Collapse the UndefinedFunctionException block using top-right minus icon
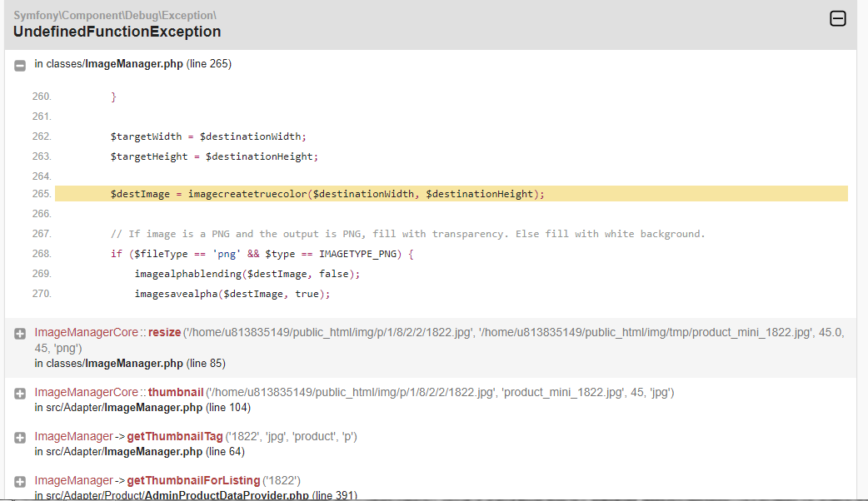Image resolution: width=868 pixels, height=501 pixels. tap(837, 18)
